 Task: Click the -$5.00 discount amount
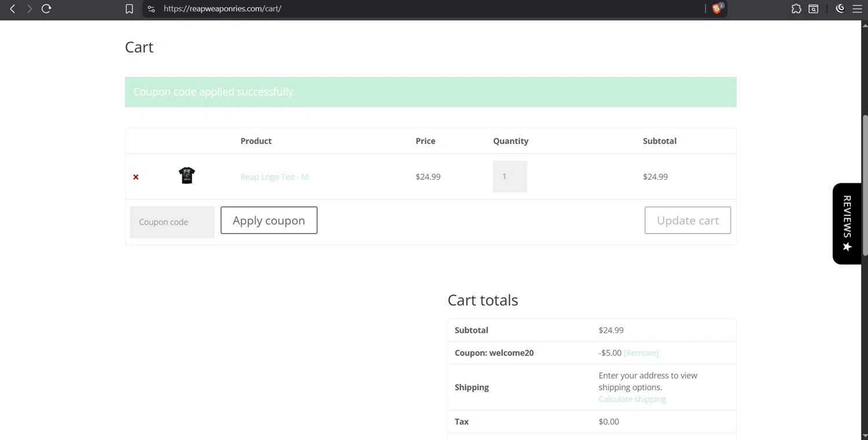[610, 353]
